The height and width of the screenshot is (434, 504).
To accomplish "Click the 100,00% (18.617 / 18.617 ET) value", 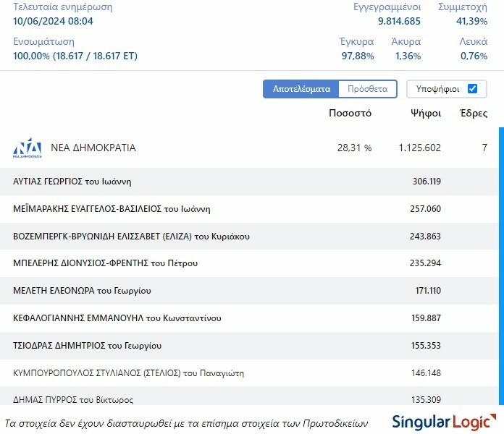I will (x=75, y=56).
